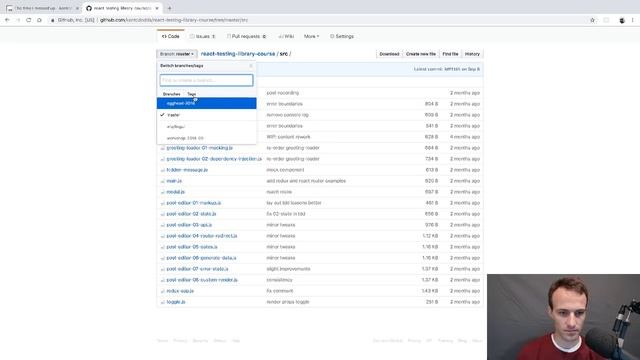Click file icon beside main.js

162,181
